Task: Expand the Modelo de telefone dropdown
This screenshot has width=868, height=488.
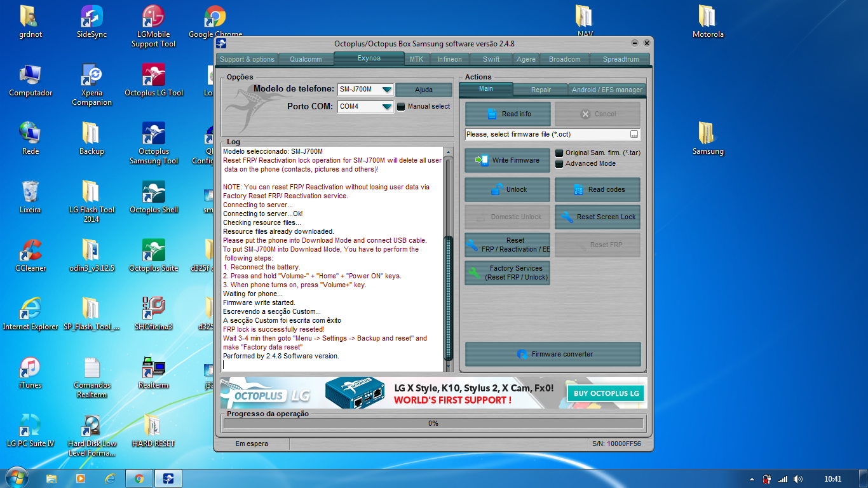Action: click(x=386, y=90)
